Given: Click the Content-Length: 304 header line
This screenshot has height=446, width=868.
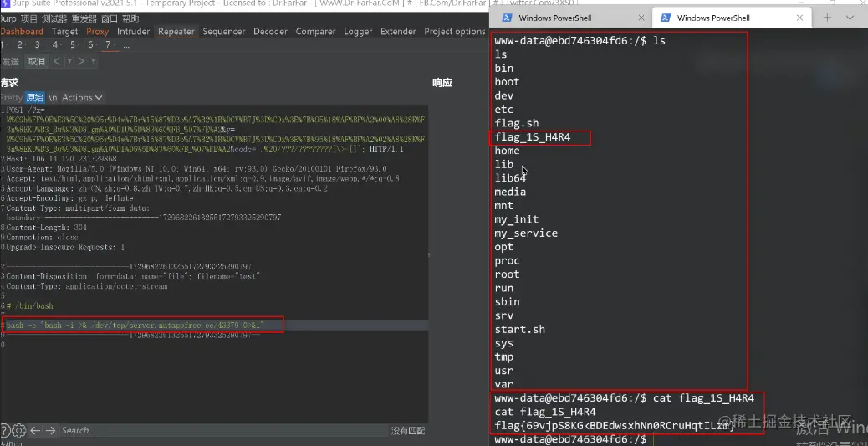Looking at the screenshot, I should [x=47, y=228].
